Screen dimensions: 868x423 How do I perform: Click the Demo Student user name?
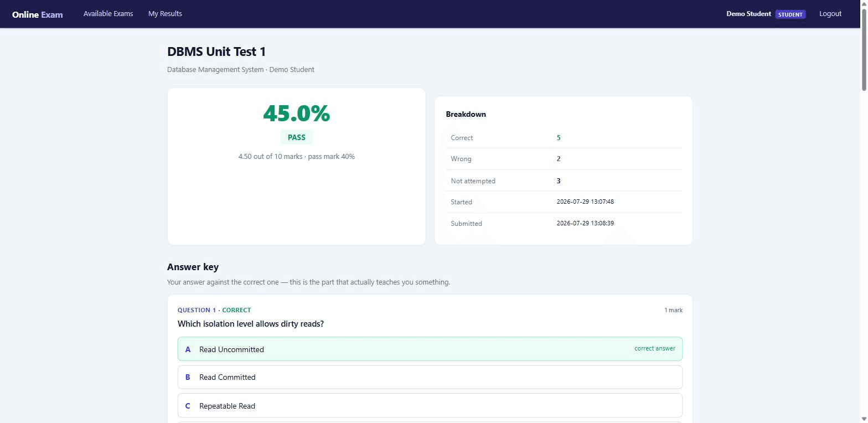[748, 14]
